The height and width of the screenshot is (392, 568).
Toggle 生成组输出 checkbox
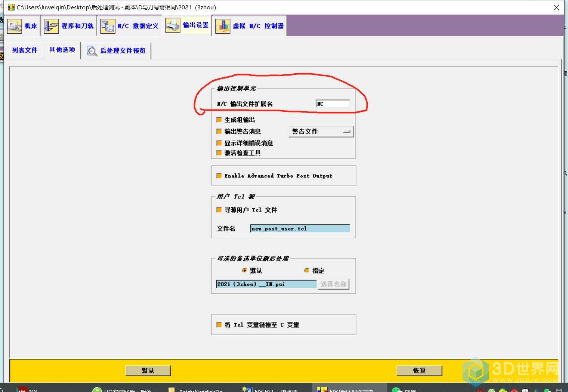click(219, 120)
